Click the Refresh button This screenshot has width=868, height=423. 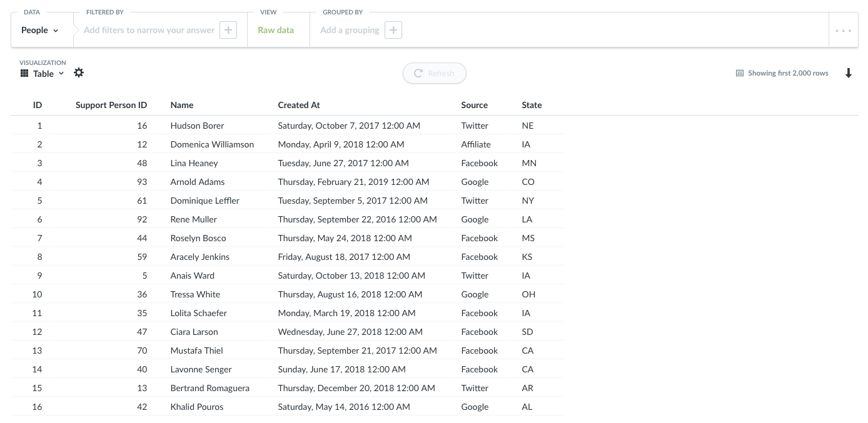(x=435, y=73)
